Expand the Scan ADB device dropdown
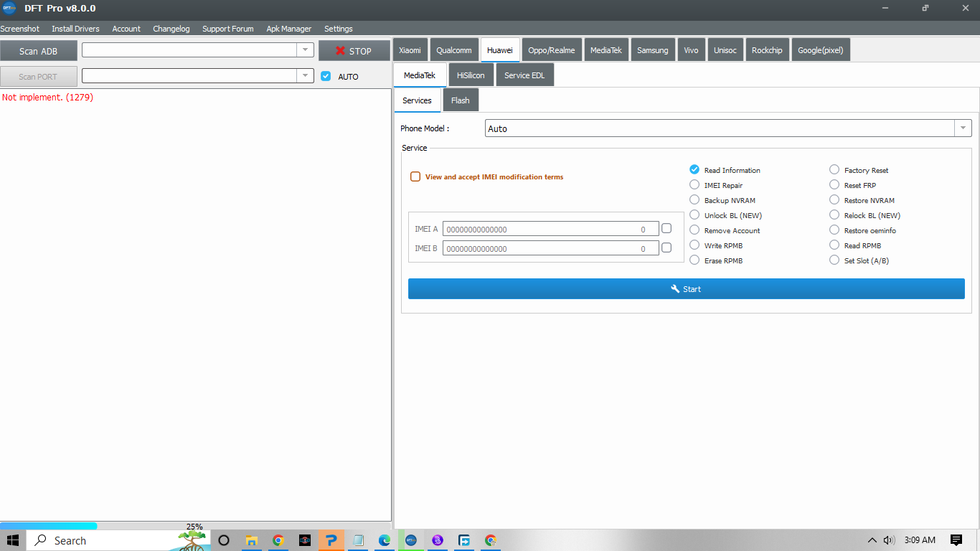Screen dimensions: 980x551 click(306, 50)
